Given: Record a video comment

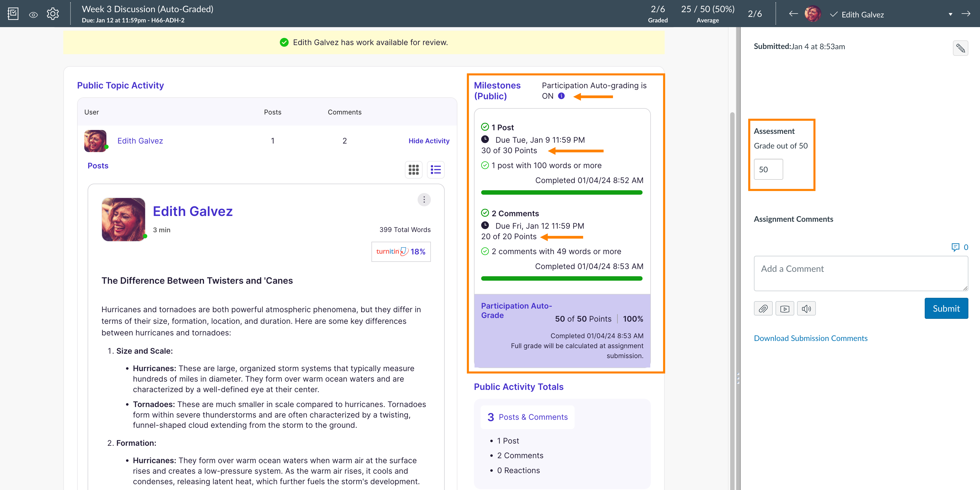Looking at the screenshot, I should [x=785, y=308].
